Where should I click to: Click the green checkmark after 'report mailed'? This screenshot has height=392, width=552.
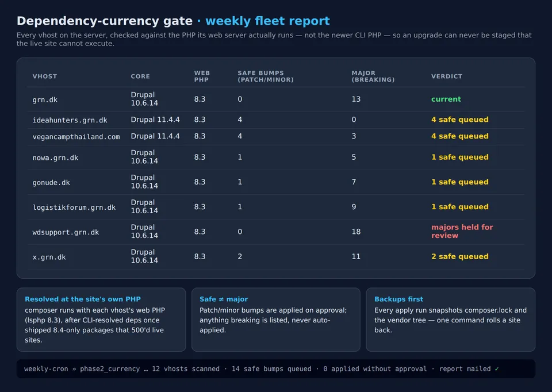(497, 369)
